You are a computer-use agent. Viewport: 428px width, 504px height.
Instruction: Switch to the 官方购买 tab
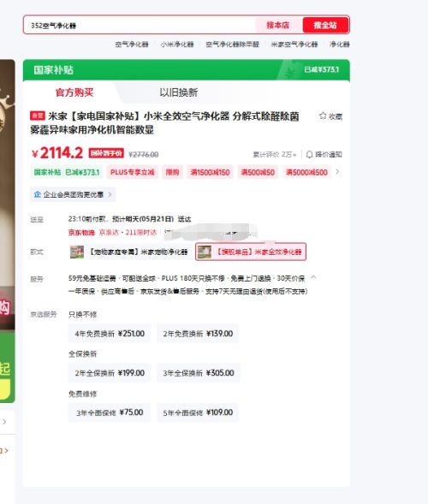tap(74, 92)
